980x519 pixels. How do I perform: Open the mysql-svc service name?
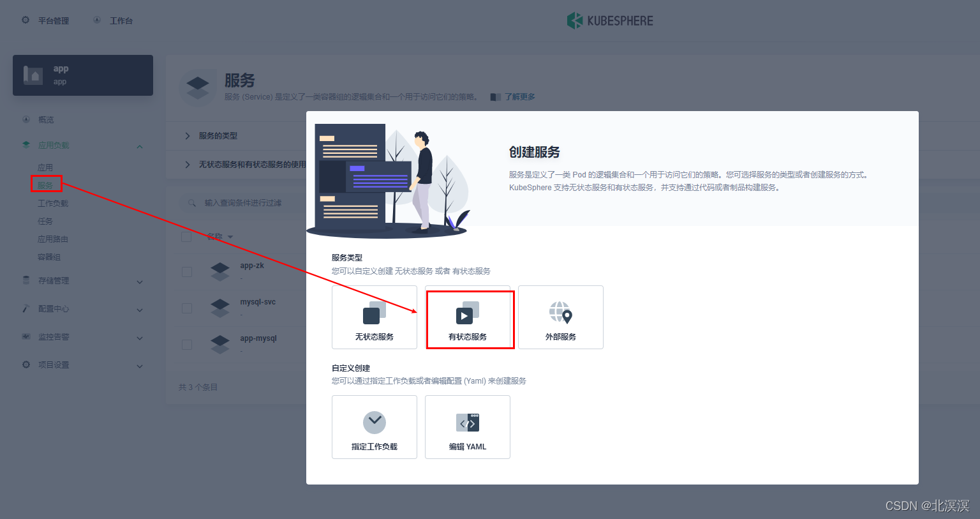point(258,302)
